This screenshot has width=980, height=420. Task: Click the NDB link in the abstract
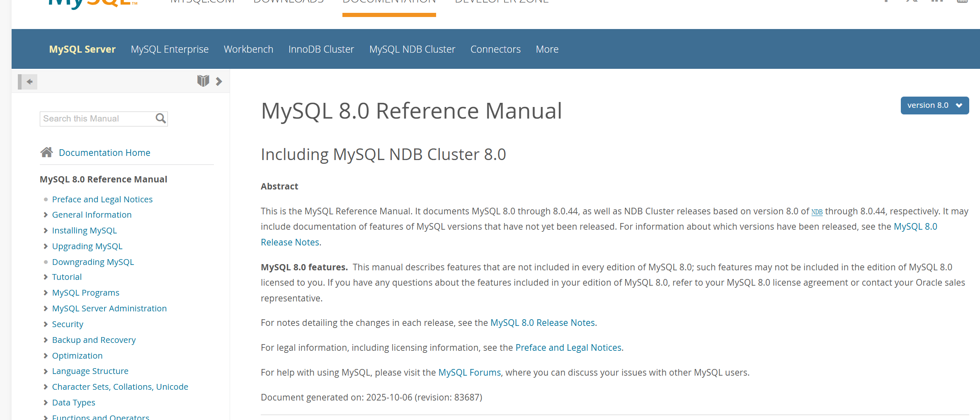pos(817,212)
